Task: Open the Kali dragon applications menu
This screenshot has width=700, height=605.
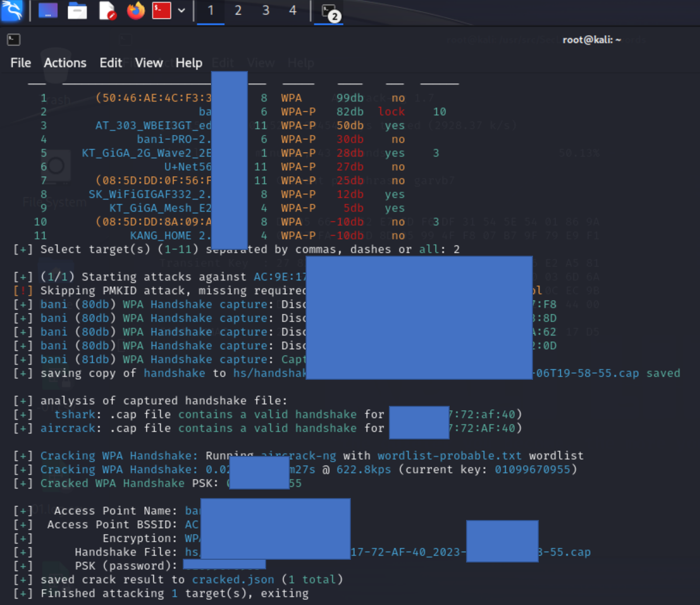Action: pyautogui.click(x=12, y=10)
